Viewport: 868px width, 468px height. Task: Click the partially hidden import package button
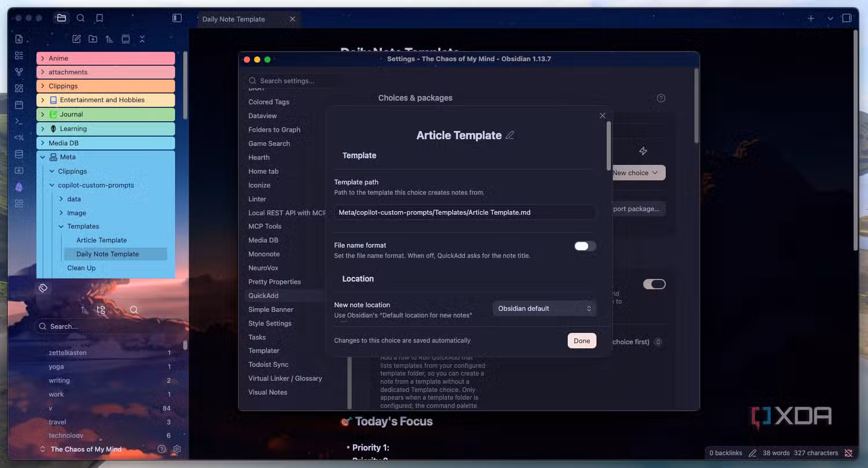[x=638, y=209]
